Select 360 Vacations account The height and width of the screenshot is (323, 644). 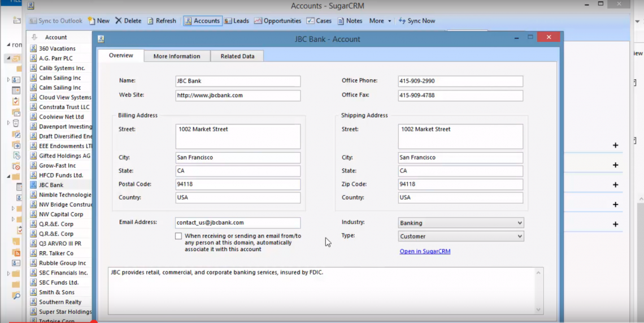click(57, 49)
